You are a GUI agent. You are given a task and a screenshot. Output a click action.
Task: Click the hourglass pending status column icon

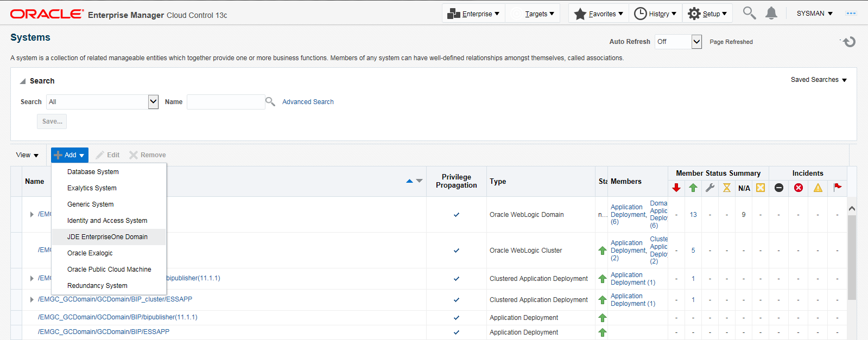pyautogui.click(x=727, y=188)
